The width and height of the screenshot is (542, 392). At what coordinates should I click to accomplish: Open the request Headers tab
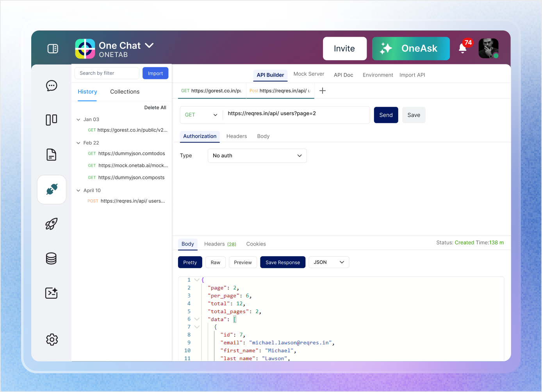tap(237, 136)
